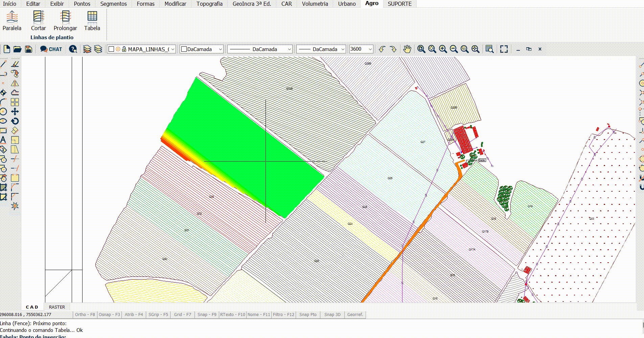
Task: Click the zoom out magnifier
Action: coord(454,49)
